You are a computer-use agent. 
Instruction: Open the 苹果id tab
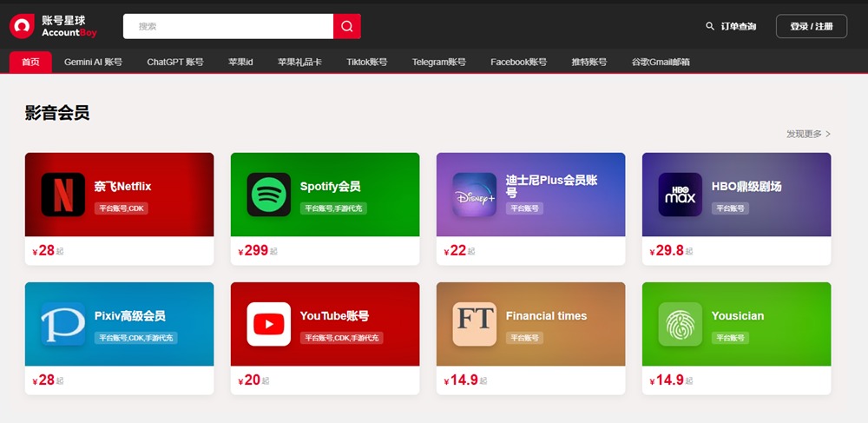pos(240,62)
